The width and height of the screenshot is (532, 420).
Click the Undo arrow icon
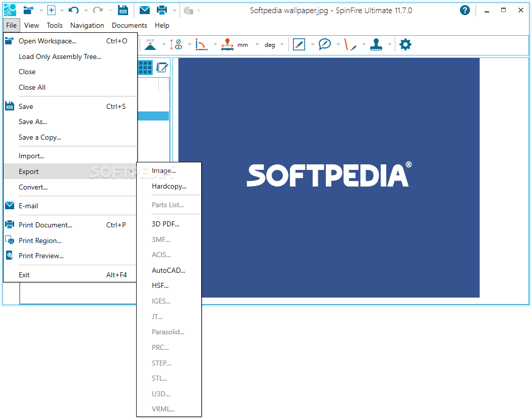[74, 10]
